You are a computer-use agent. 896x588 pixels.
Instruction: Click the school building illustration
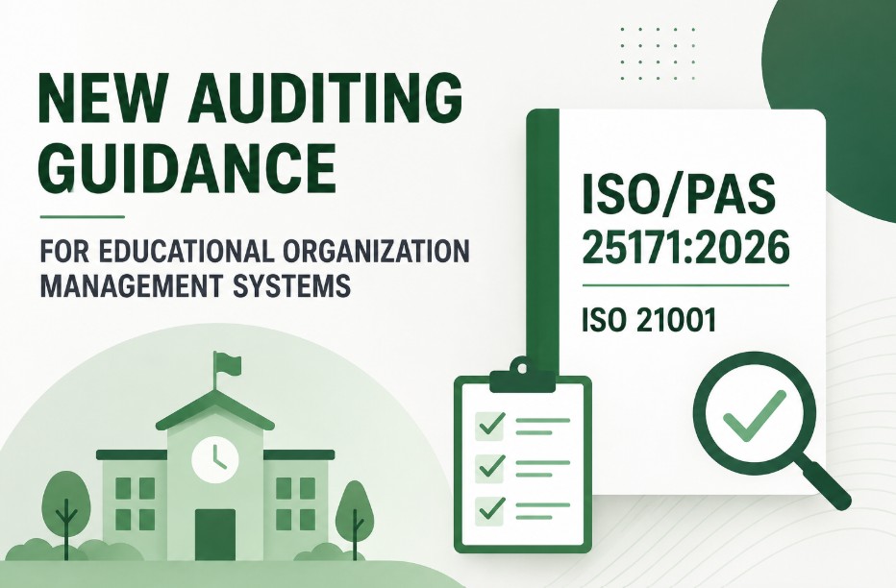pos(215,456)
